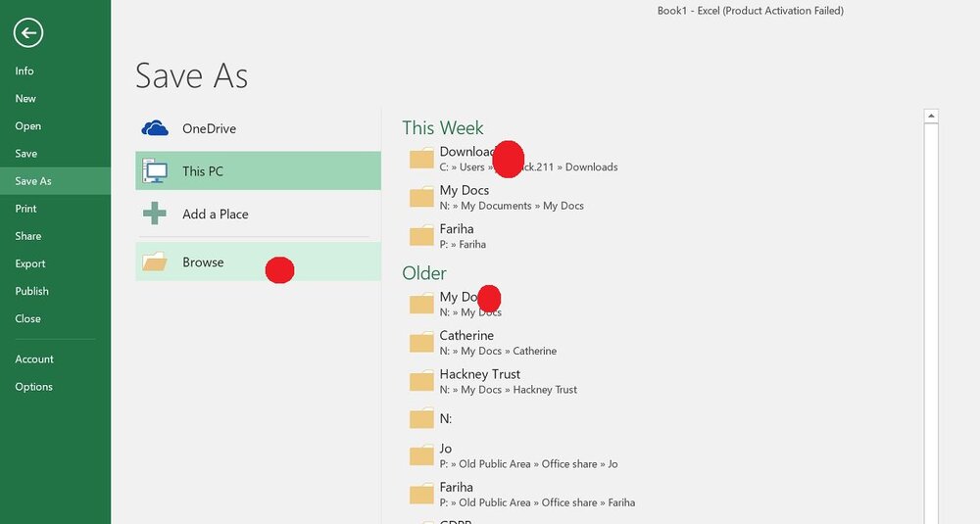Select Add a Place
The image size is (980, 524).
[258, 214]
